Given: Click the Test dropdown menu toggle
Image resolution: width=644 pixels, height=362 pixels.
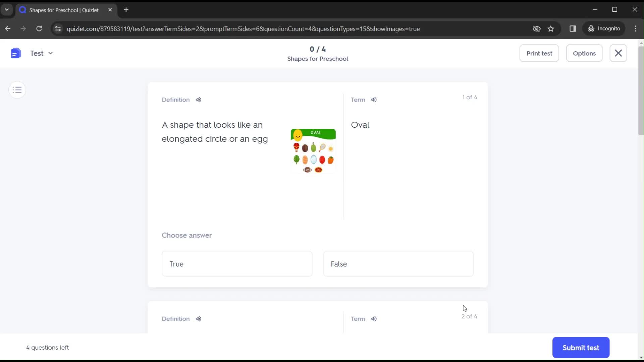Looking at the screenshot, I should click(x=50, y=53).
